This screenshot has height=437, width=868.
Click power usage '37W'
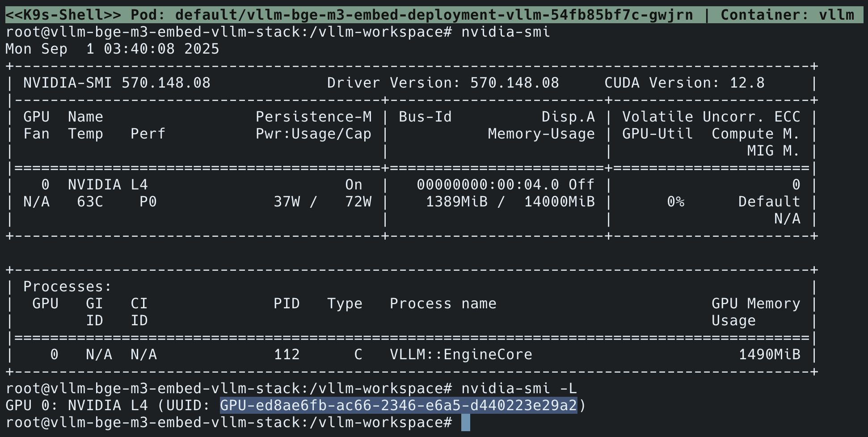pyautogui.click(x=287, y=202)
